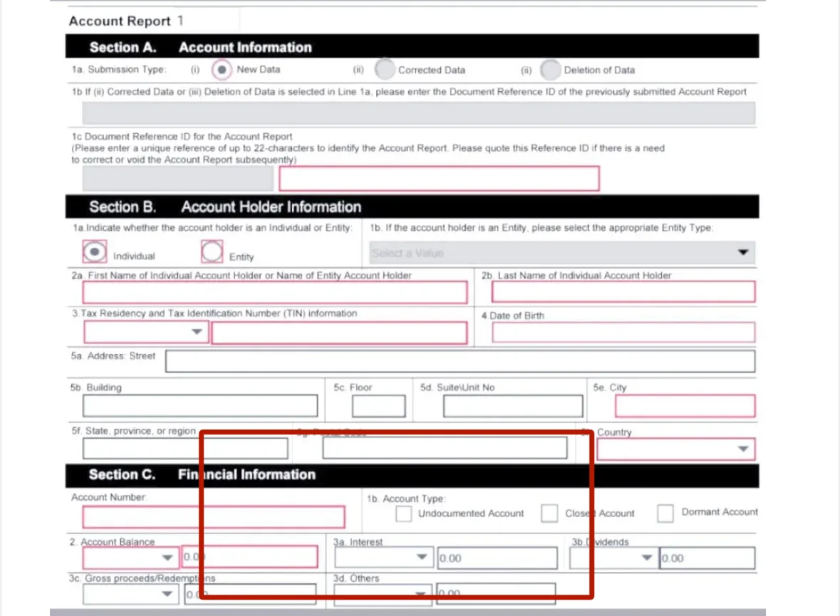Click the Floor input field

pyautogui.click(x=379, y=406)
